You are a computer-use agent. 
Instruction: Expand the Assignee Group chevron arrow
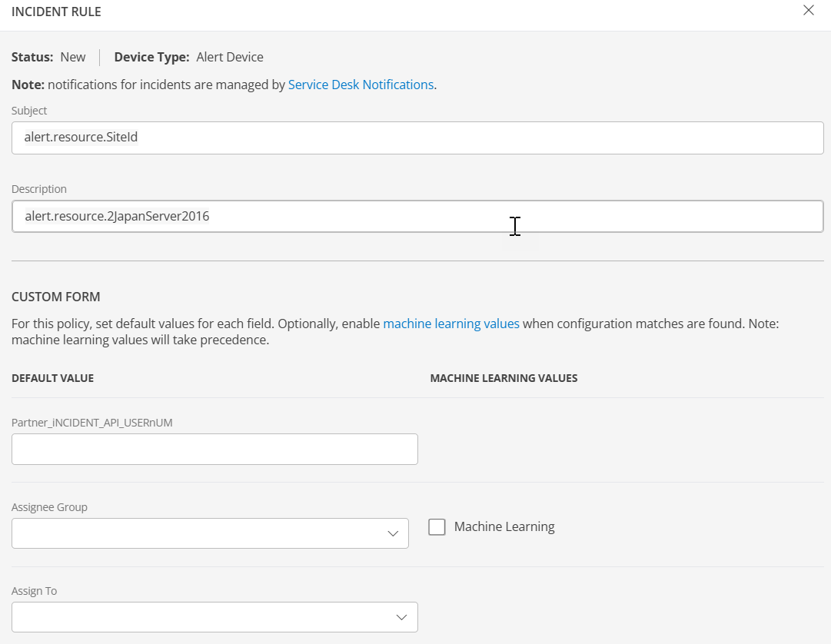point(393,533)
